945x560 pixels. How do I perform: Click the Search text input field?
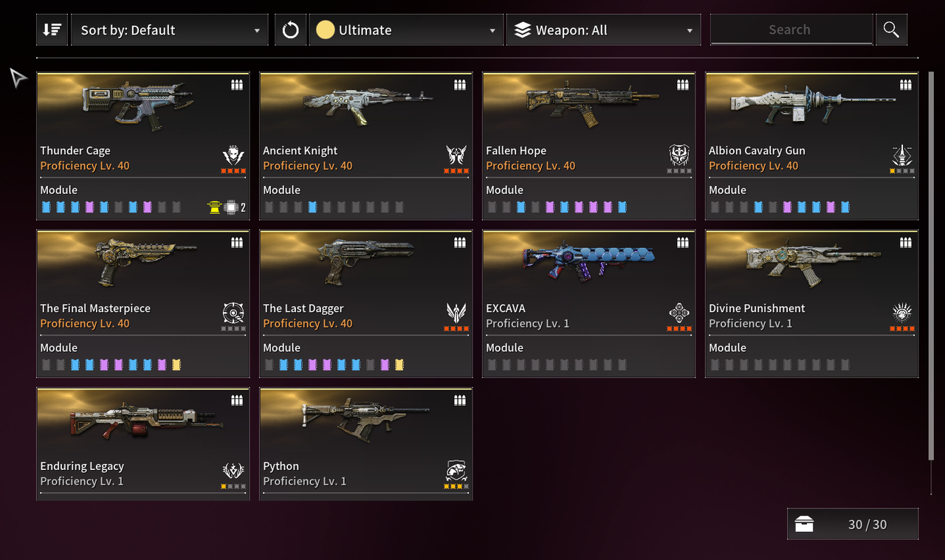pos(791,30)
